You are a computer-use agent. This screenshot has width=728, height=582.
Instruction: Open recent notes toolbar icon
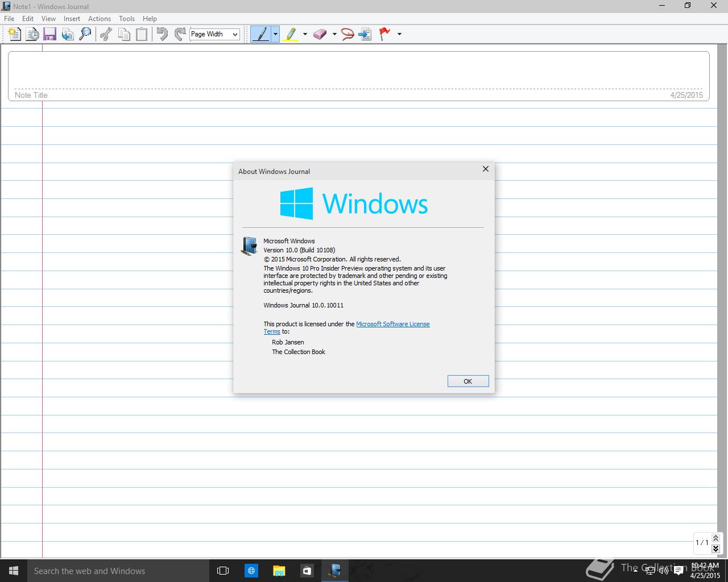pyautogui.click(x=32, y=34)
